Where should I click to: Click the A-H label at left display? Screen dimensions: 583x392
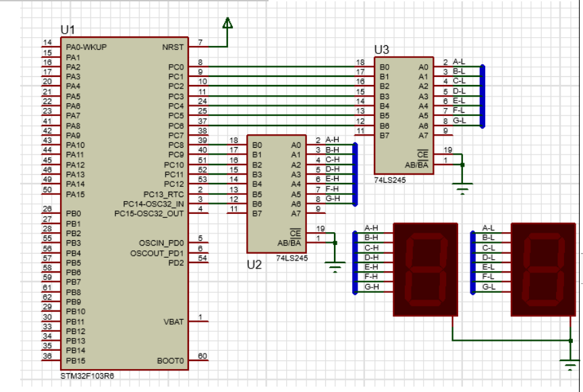[x=371, y=228]
